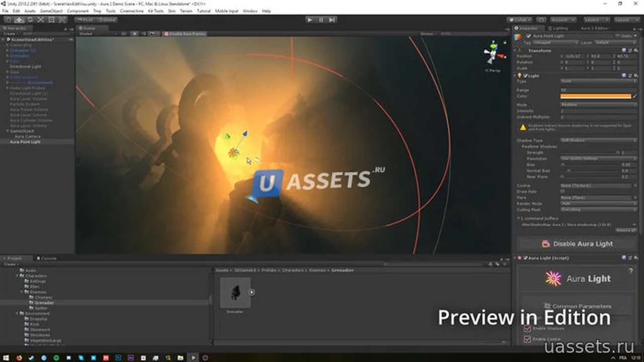Open the Render Mode dropdown
644x362 pixels.
[x=599, y=204]
